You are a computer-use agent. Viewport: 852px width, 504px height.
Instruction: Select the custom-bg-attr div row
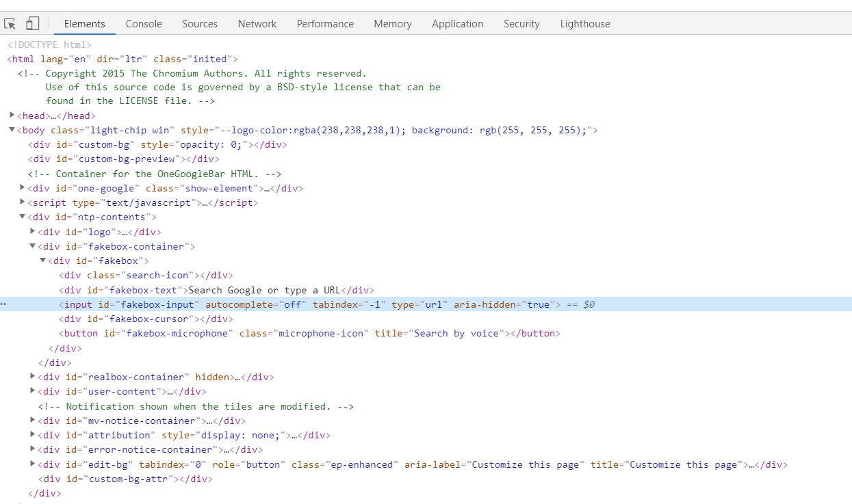point(125,479)
